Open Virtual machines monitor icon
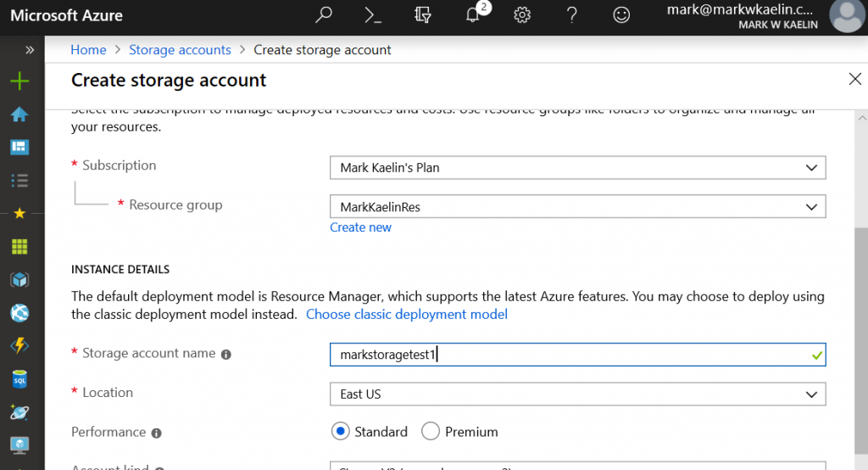This screenshot has width=868, height=470. pos(19,445)
